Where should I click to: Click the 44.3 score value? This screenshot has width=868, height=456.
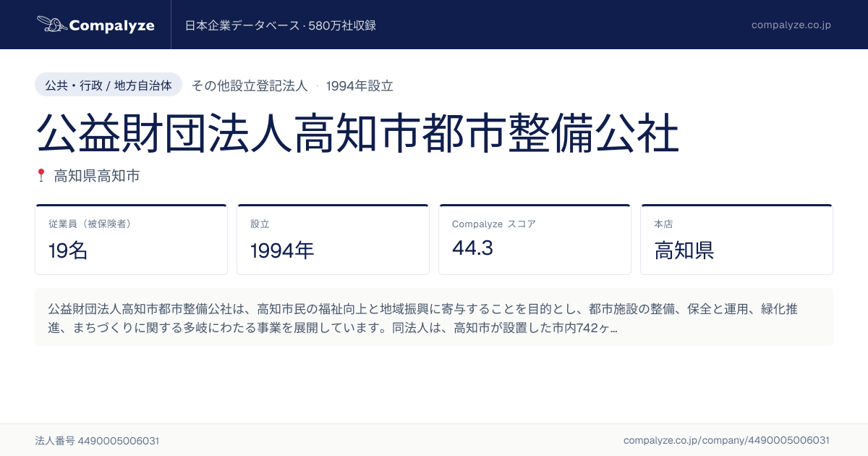pos(472,248)
